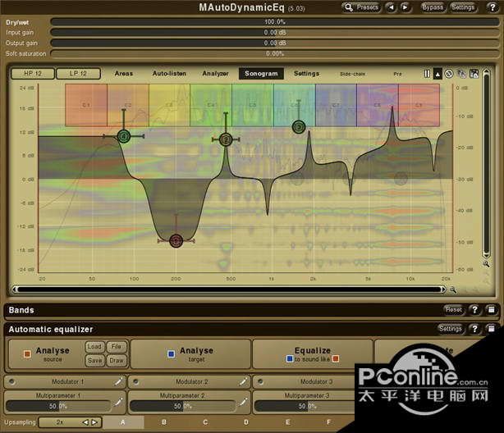Open the main help question mark
This screenshot has width=504, height=433.
(x=493, y=7)
